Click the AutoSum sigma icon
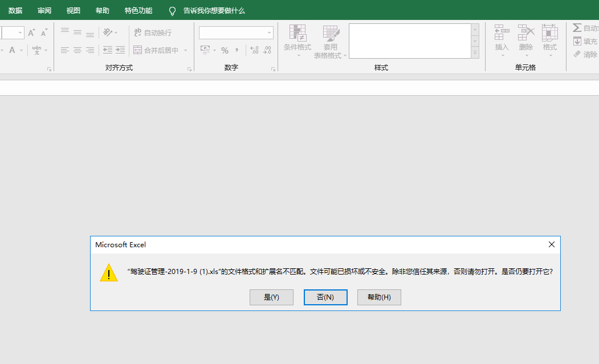This screenshot has width=599, height=364. (577, 28)
